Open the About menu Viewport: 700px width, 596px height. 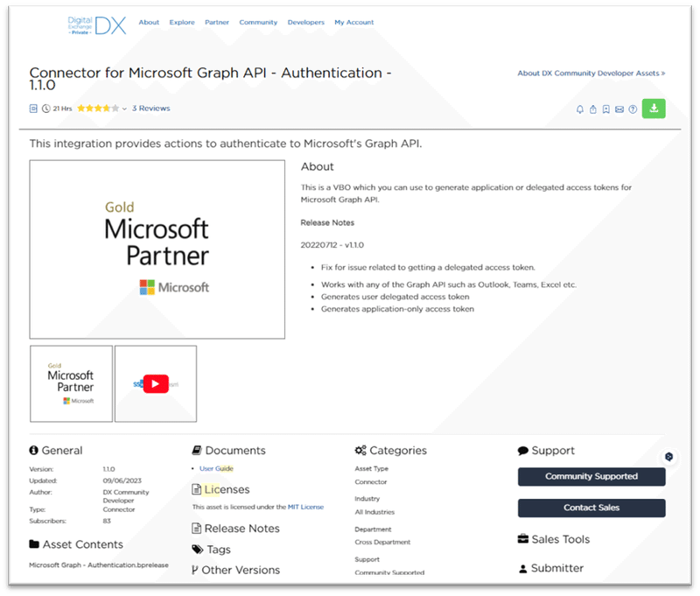tap(149, 23)
